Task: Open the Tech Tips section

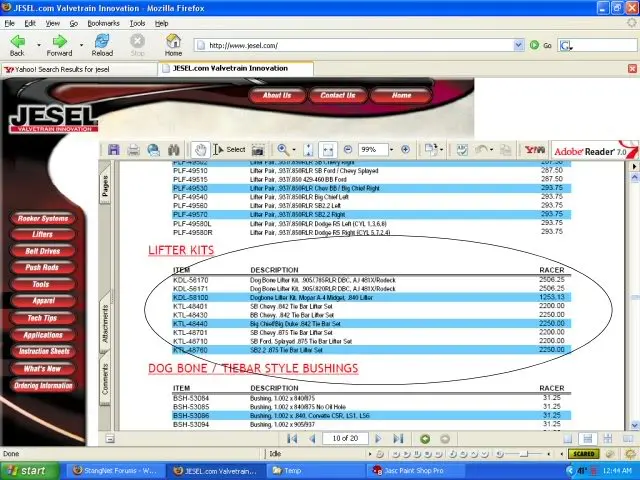Action: [x=43, y=318]
